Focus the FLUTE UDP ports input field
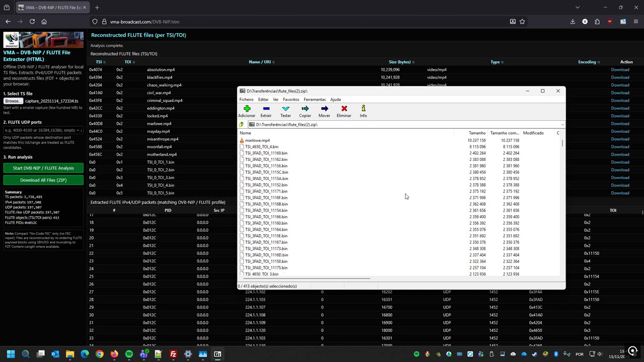The height and width of the screenshot is (362, 644). click(x=43, y=130)
